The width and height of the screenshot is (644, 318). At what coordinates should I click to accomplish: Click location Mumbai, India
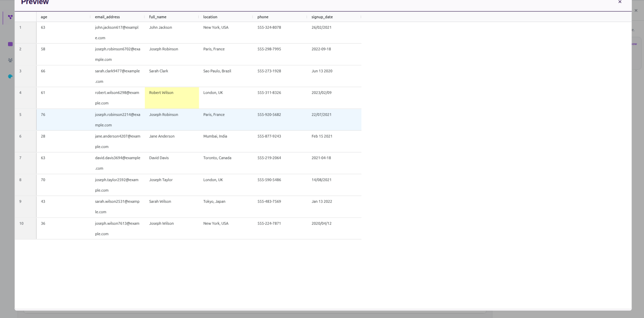[226, 142]
